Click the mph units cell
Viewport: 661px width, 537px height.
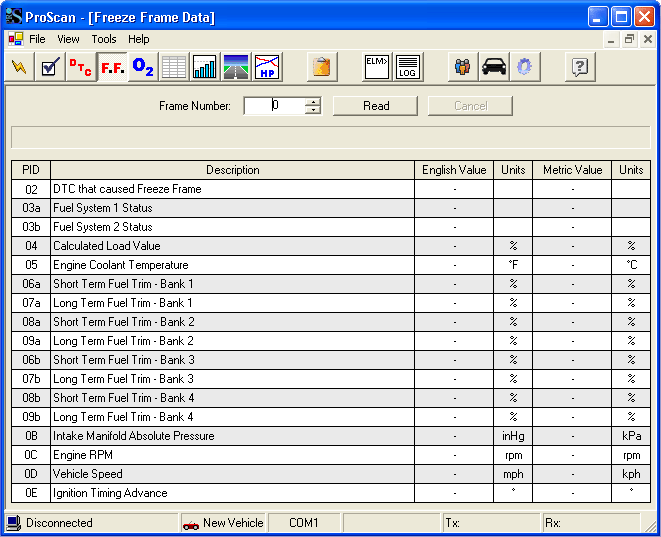[513, 474]
